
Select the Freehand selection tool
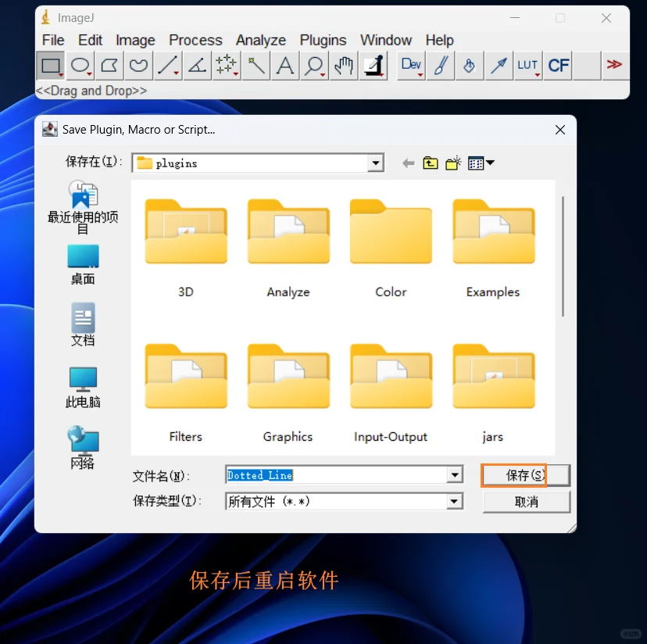(138, 66)
